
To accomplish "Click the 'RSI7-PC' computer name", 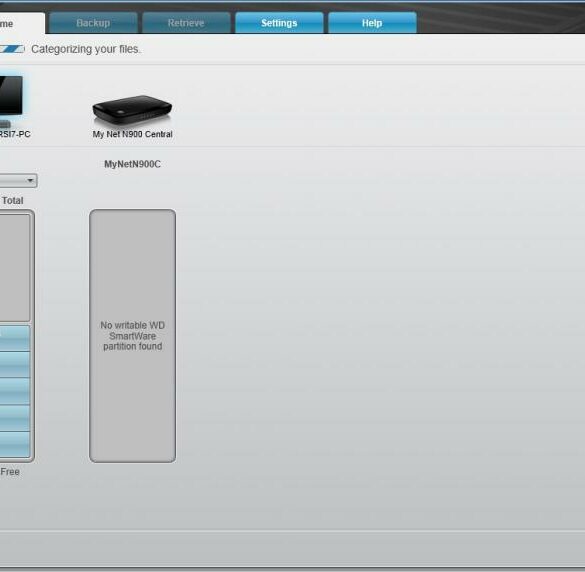I will (15, 134).
